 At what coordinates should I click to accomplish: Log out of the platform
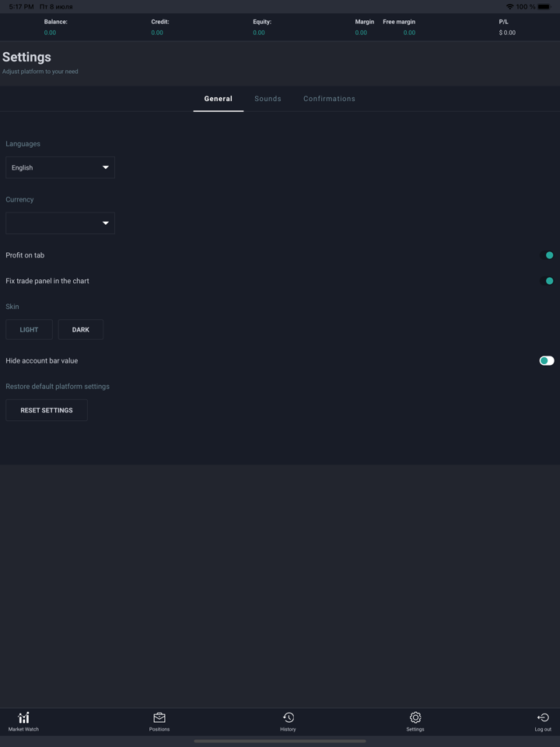542,721
